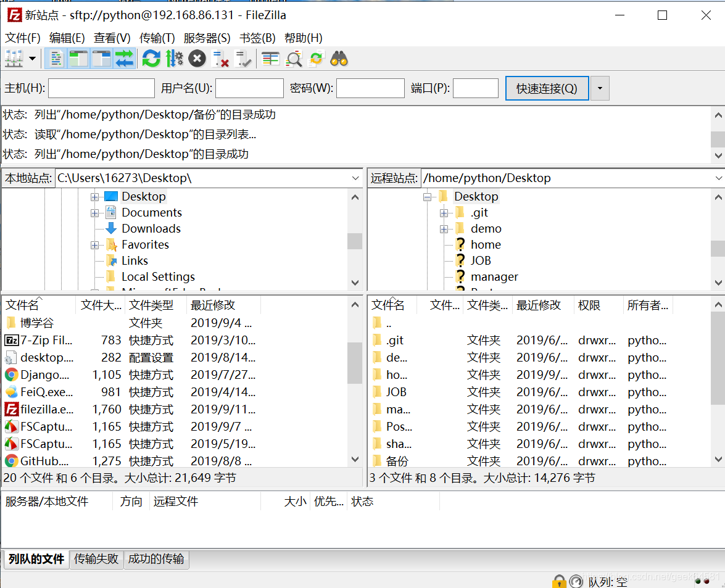Disconnect from the current server
Screen dimensions: 725x588
pyautogui.click(x=220, y=59)
